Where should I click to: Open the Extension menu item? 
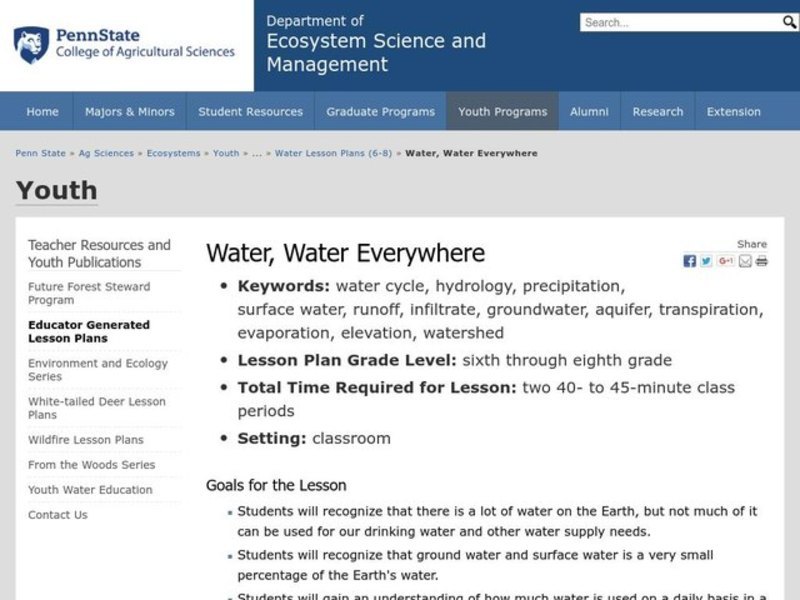(x=733, y=111)
